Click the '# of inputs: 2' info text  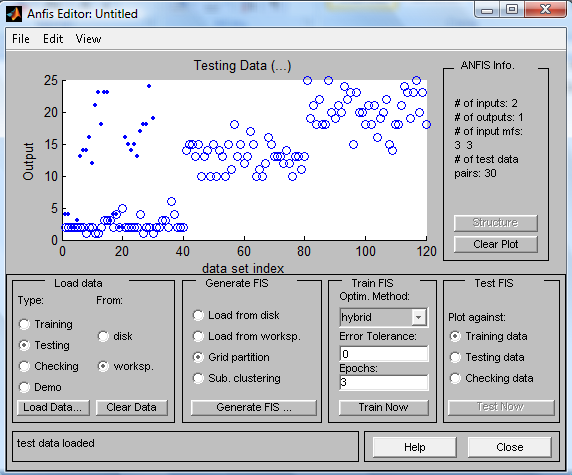[486, 103]
